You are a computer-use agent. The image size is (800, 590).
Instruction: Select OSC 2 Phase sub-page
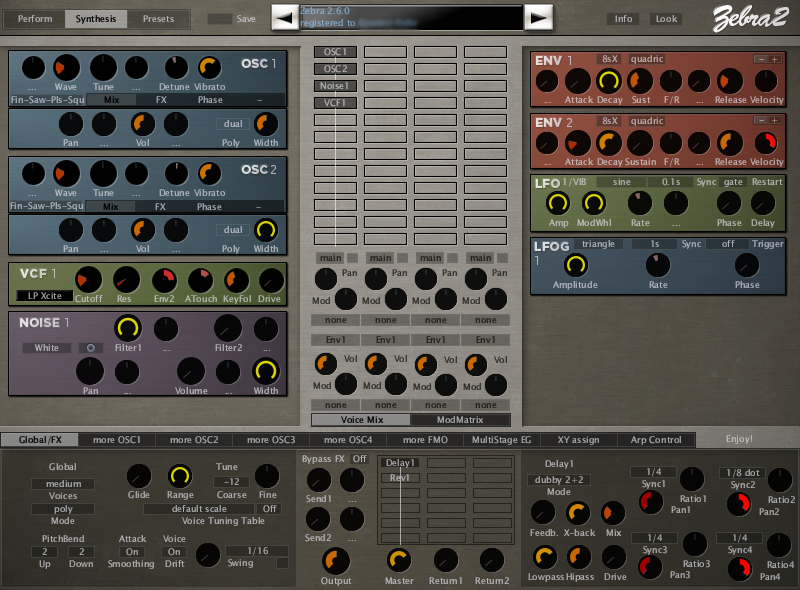click(x=209, y=207)
